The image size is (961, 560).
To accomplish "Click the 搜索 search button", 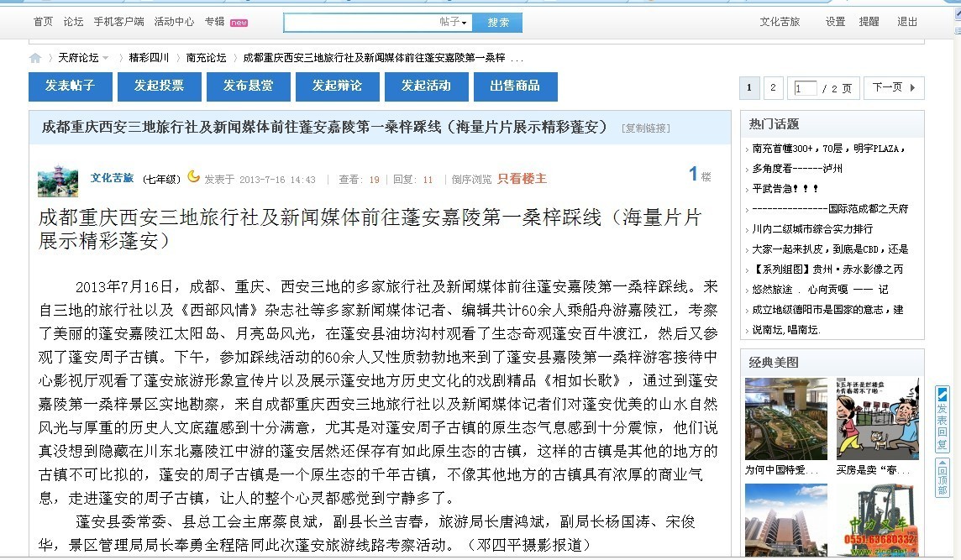I will click(497, 23).
